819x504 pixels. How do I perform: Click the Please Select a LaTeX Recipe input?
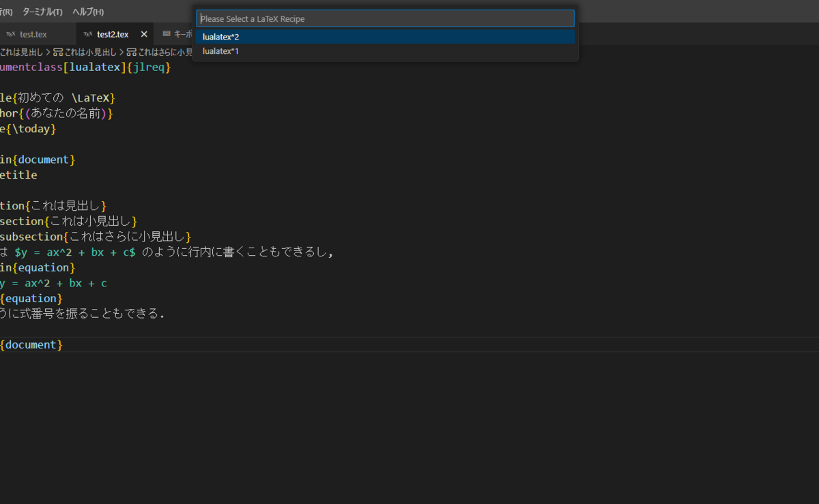pos(385,18)
